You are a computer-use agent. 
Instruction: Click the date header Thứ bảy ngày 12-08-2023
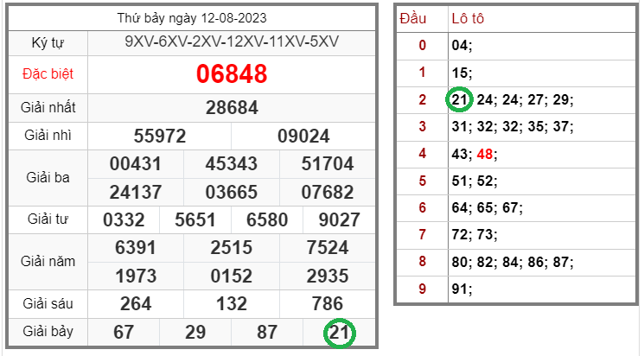pyautogui.click(x=193, y=18)
